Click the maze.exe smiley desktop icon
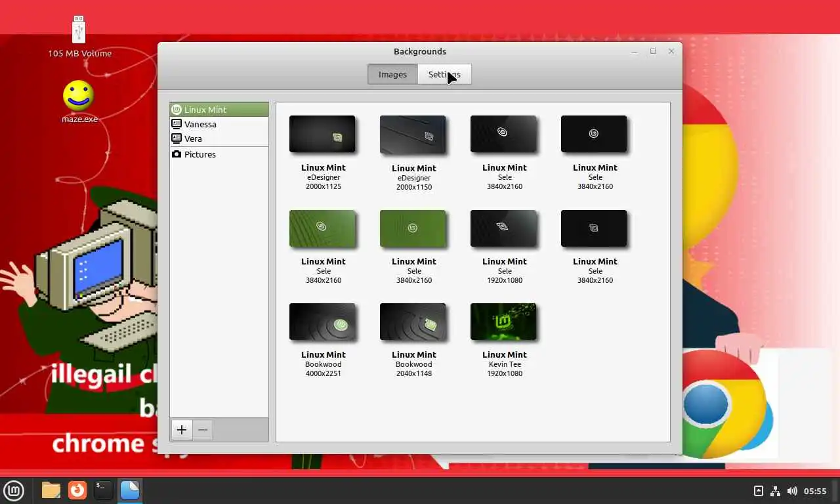Image resolution: width=840 pixels, height=504 pixels. point(79,96)
